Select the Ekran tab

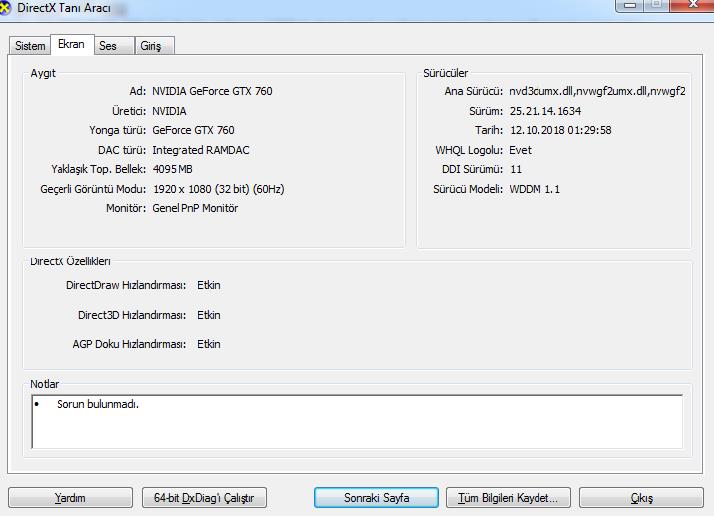click(x=72, y=44)
